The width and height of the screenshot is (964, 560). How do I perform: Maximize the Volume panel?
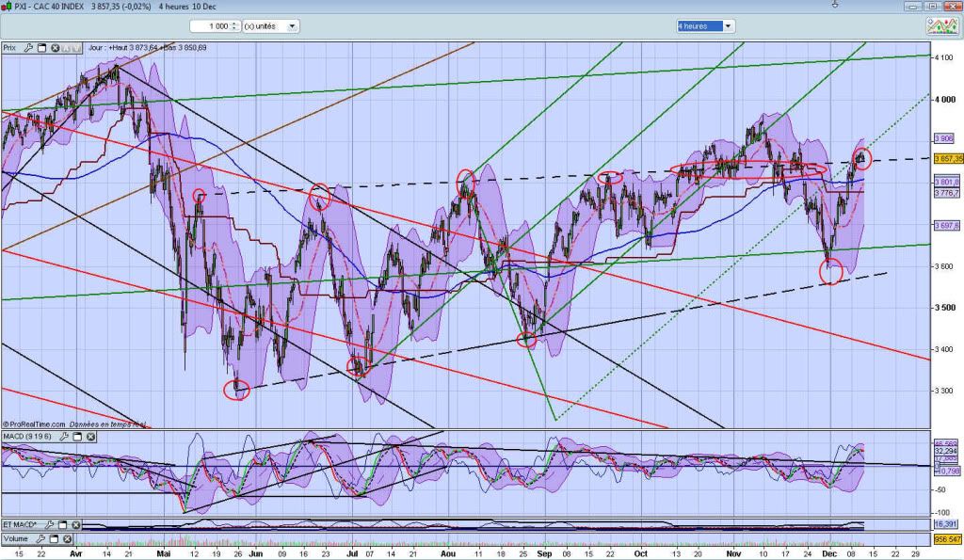pyautogui.click(x=55, y=538)
